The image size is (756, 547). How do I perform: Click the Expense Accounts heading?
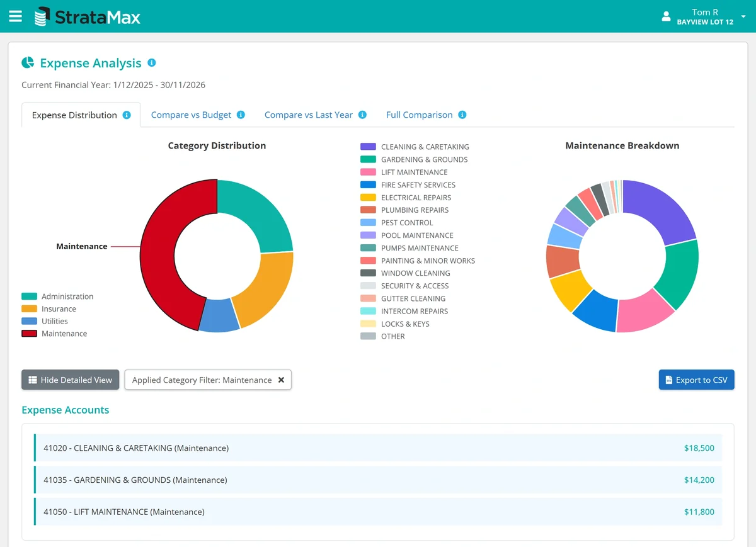point(66,410)
